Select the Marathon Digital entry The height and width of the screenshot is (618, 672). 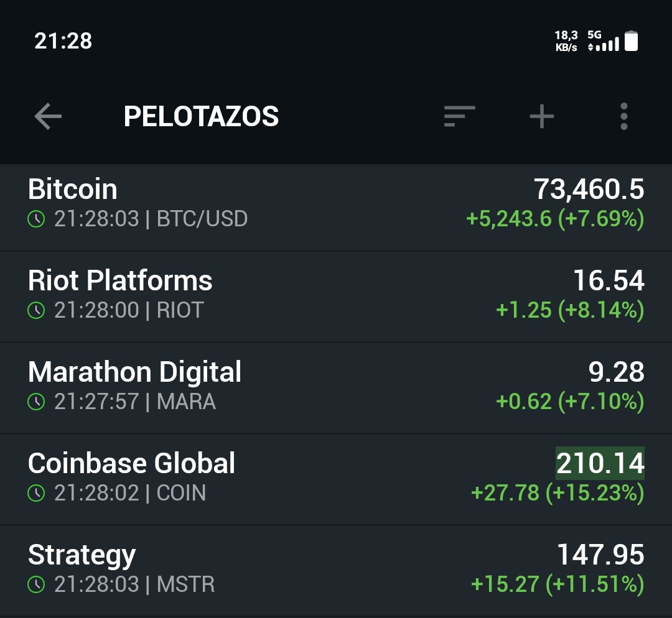[x=134, y=372]
